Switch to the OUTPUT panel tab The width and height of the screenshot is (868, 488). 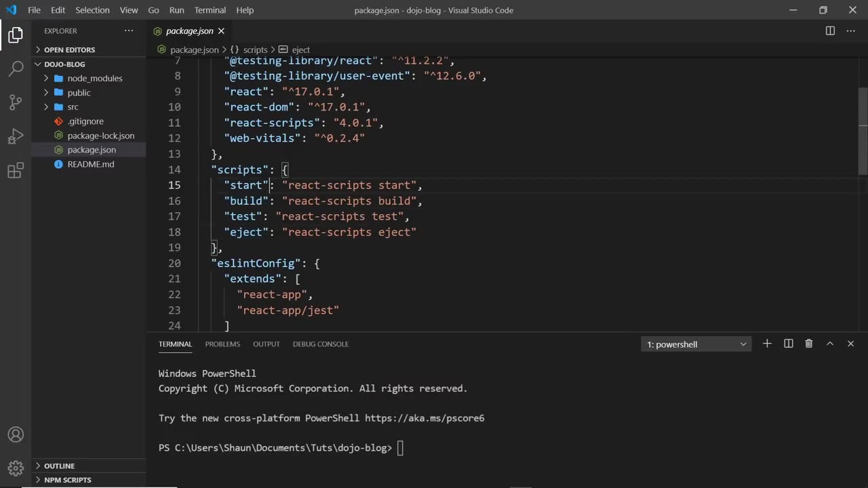267,344
